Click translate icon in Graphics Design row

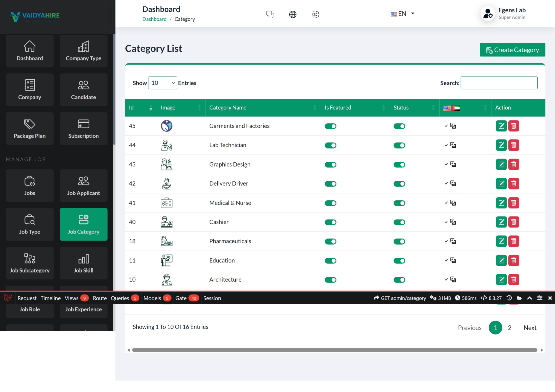[453, 165]
